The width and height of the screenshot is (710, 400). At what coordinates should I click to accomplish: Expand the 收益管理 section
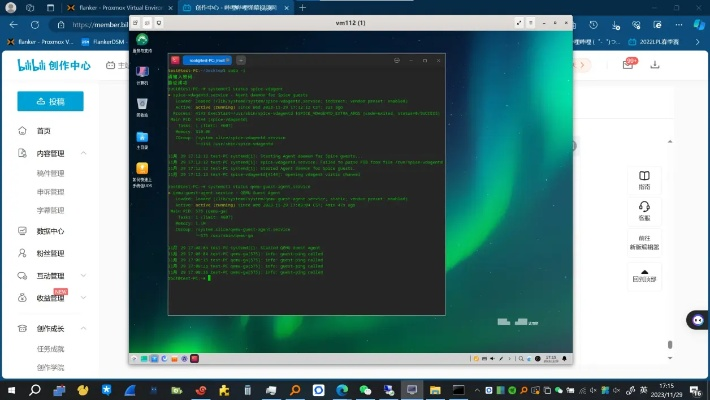[84, 298]
